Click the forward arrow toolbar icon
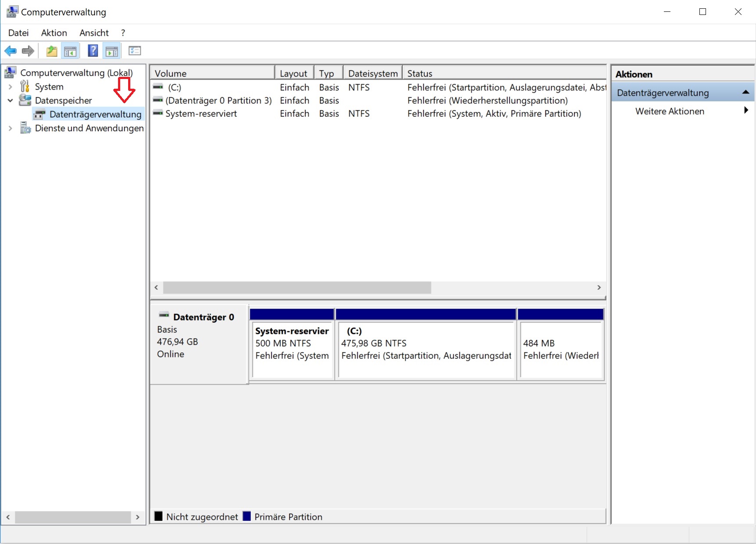This screenshot has height=544, width=756. pos(28,51)
